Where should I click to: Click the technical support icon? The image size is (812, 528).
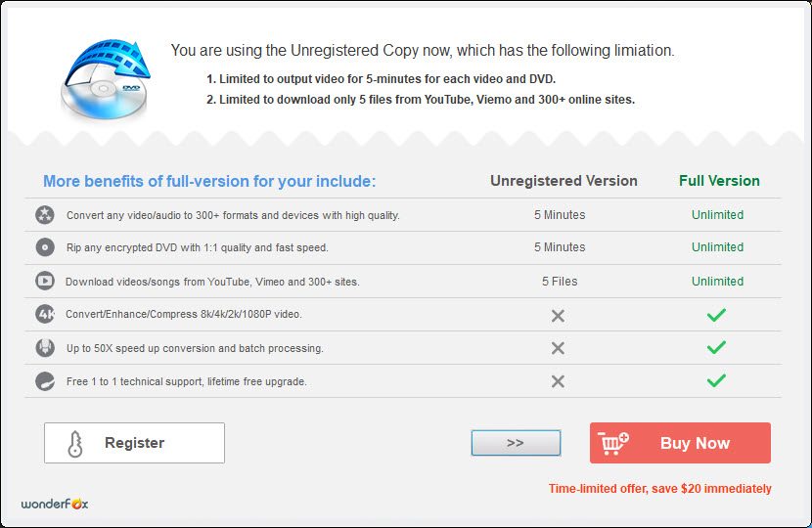(44, 381)
